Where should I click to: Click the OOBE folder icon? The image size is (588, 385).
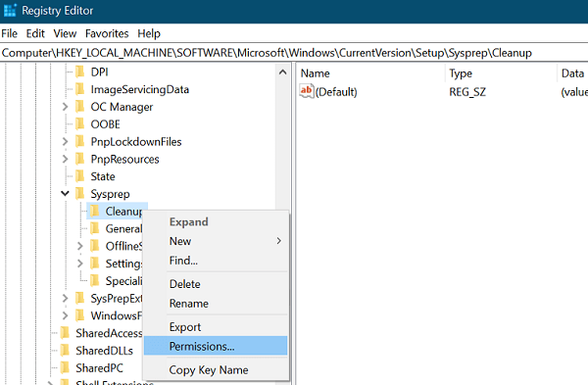pyautogui.click(x=80, y=124)
